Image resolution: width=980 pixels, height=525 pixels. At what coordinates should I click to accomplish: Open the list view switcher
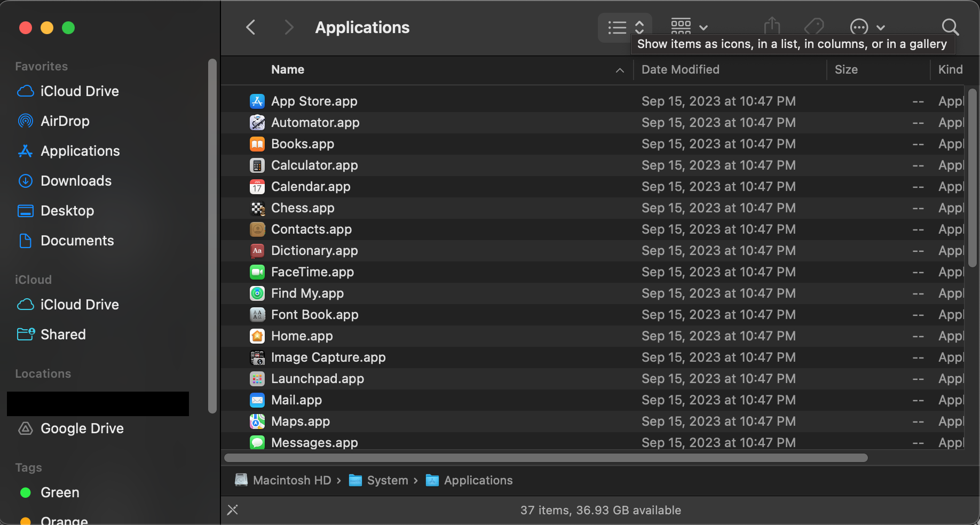coord(625,27)
